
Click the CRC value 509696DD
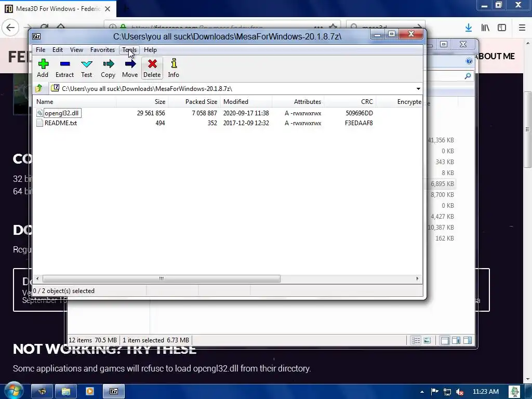(x=360, y=113)
